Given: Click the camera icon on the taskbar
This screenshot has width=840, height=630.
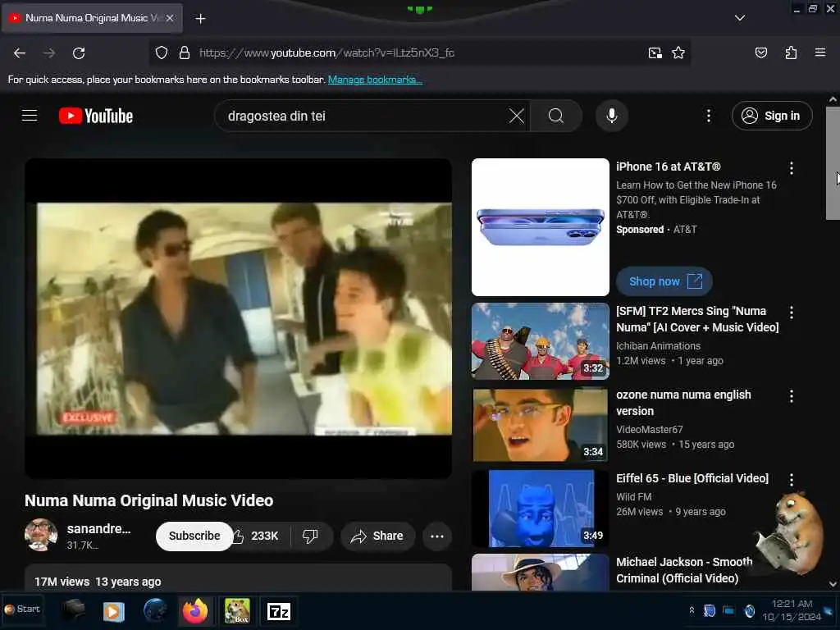Looking at the screenshot, I should [x=73, y=609].
